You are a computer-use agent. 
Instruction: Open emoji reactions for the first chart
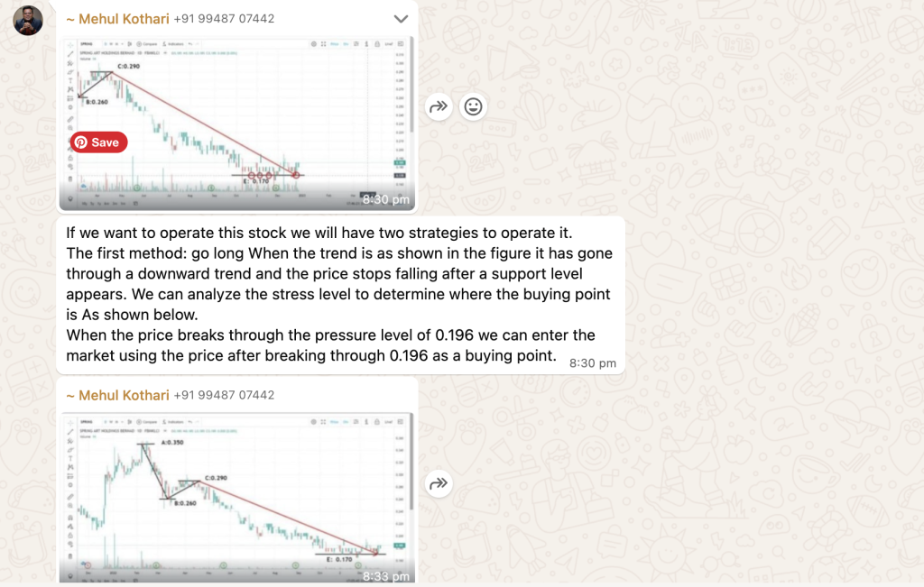pyautogui.click(x=473, y=107)
